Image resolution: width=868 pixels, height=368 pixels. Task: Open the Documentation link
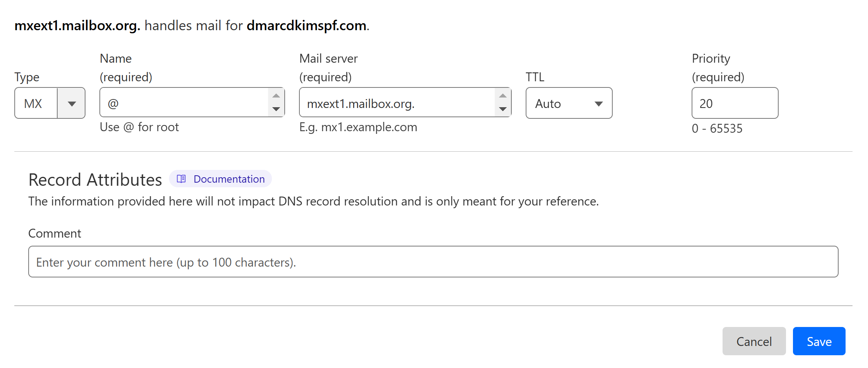(x=220, y=179)
